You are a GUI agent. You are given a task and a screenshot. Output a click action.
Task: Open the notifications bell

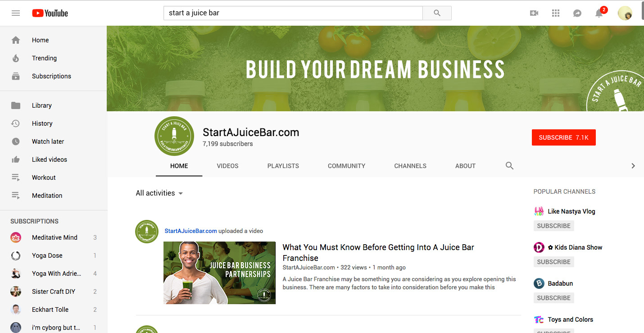click(599, 13)
